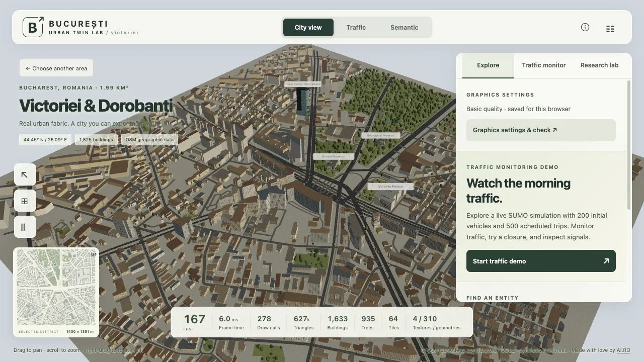Switch to City view mode
This screenshot has height=362, width=644.
[308, 28]
